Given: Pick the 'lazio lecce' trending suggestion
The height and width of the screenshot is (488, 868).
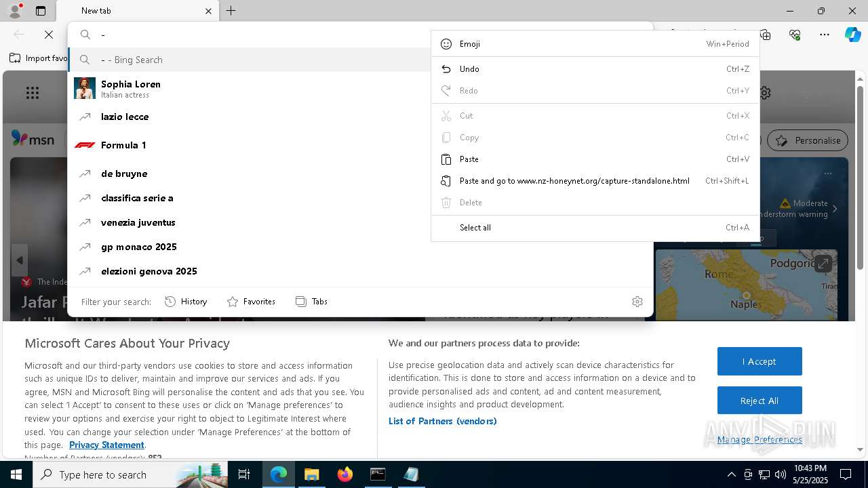Looking at the screenshot, I should click(249, 117).
